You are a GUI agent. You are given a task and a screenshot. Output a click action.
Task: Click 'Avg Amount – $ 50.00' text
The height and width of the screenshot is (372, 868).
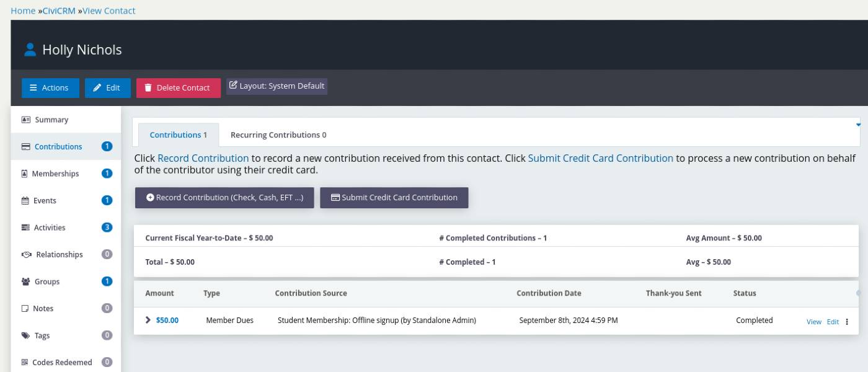724,238
